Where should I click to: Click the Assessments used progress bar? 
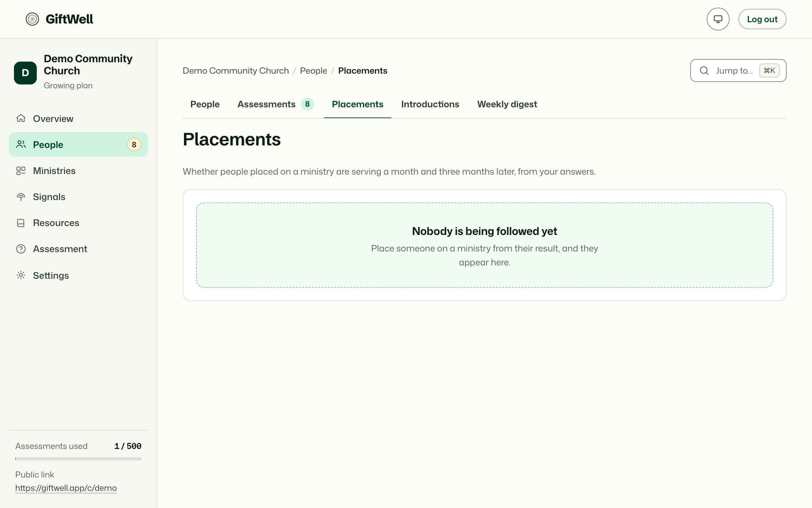[x=78, y=458]
